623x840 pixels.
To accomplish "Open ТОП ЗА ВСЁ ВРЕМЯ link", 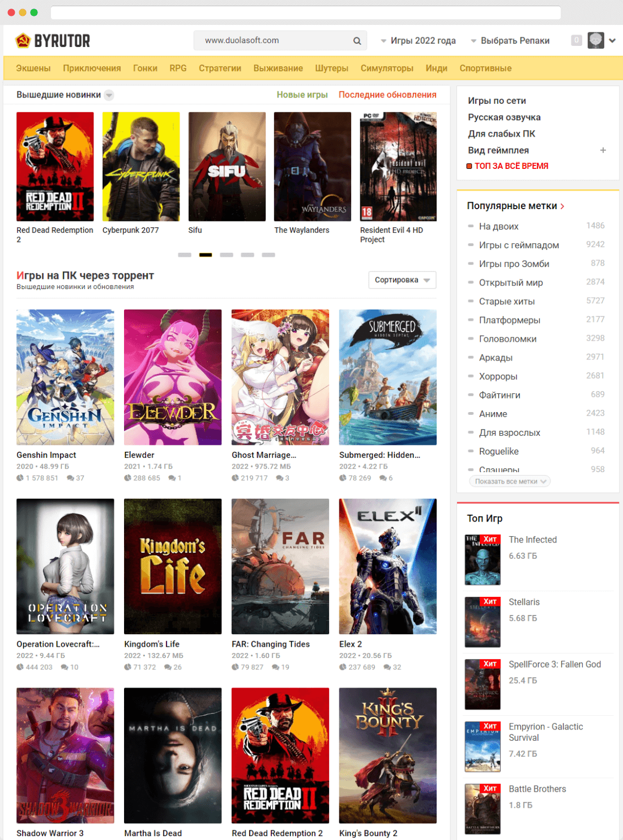I will point(511,166).
